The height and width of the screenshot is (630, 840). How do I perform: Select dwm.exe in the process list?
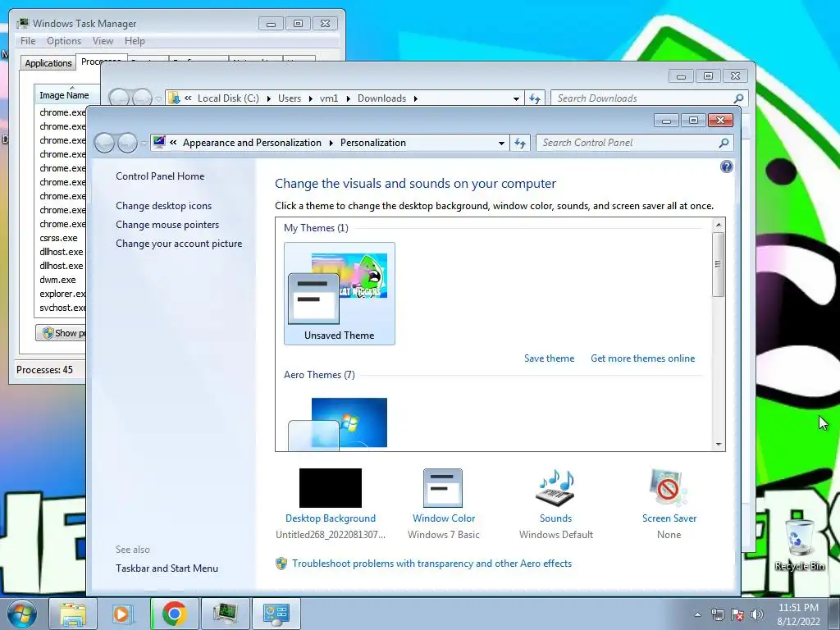[58, 280]
